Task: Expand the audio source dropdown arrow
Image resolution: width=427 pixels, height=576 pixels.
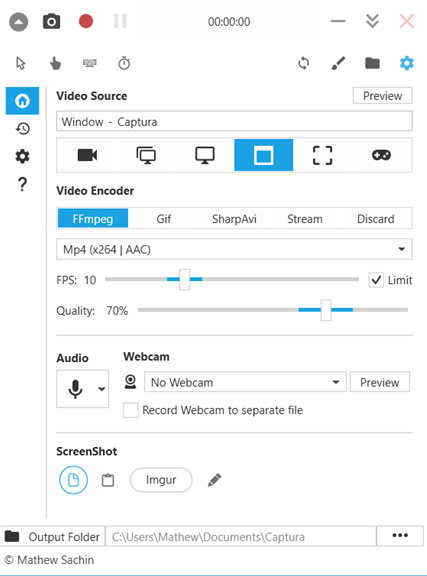Action: [x=102, y=389]
